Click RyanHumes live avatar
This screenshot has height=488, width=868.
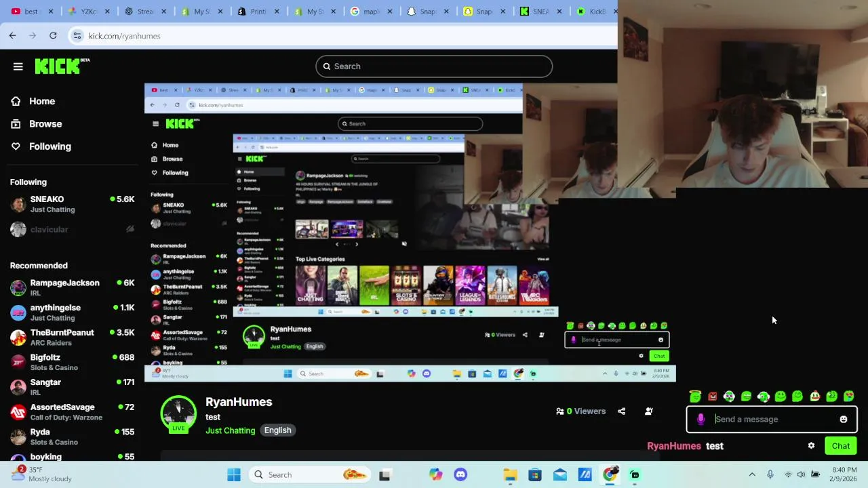pyautogui.click(x=178, y=413)
